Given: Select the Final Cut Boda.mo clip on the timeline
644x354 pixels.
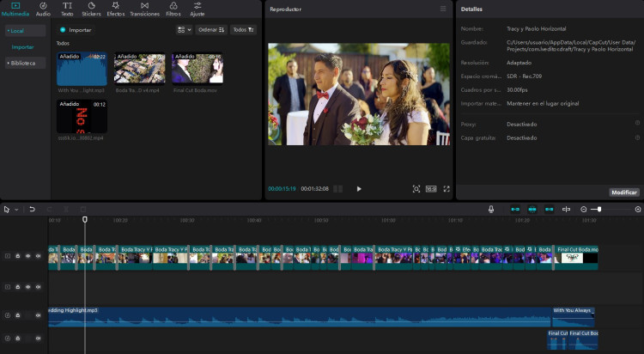Looking at the screenshot, I should point(577,258).
